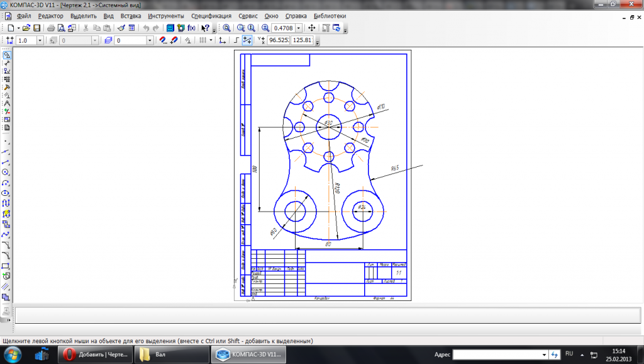Open print preview
Screen dimensions: 644x364
(x=61, y=28)
